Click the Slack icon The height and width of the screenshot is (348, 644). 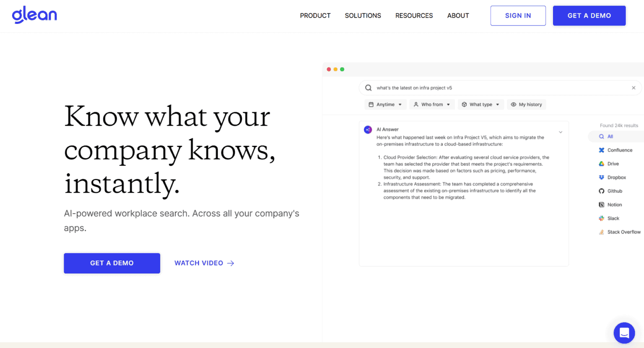[601, 218]
